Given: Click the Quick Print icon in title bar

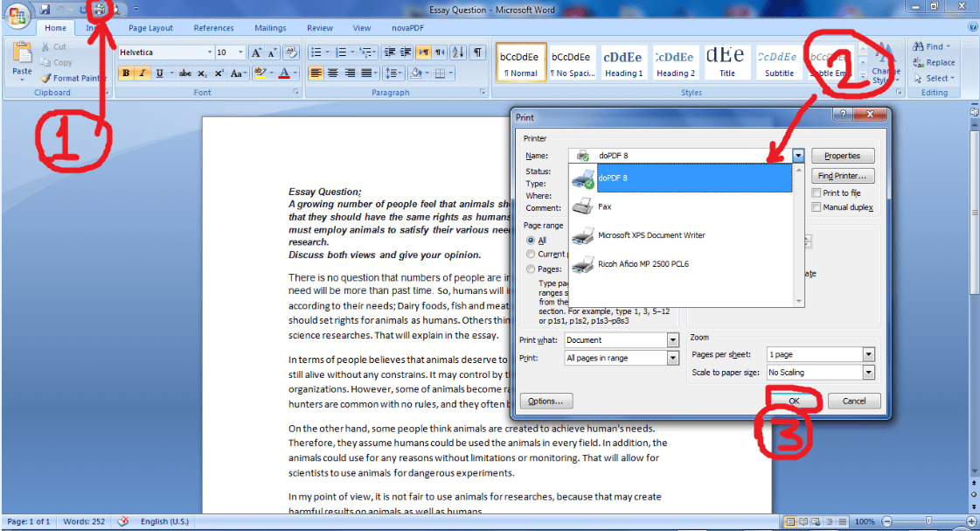Looking at the screenshot, I should (x=99, y=9).
